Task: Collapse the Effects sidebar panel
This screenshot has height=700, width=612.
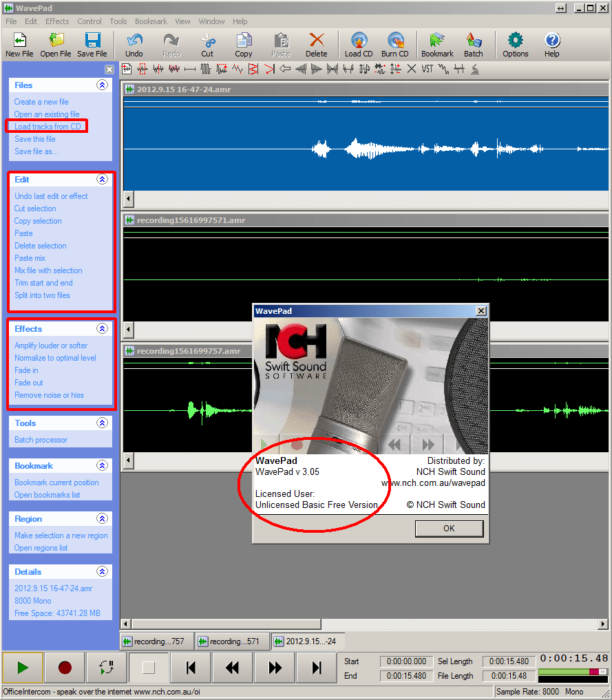Action: click(102, 328)
